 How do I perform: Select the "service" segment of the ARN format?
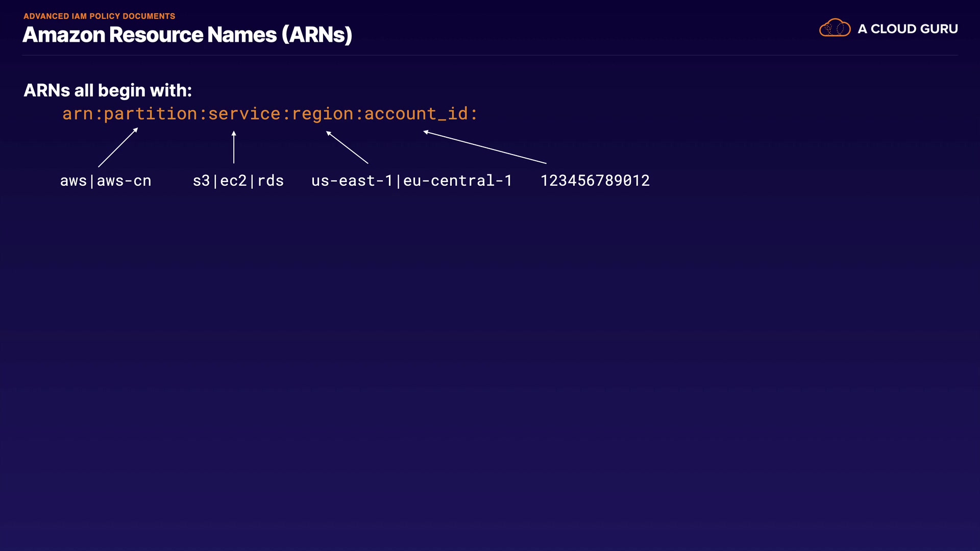click(x=244, y=113)
